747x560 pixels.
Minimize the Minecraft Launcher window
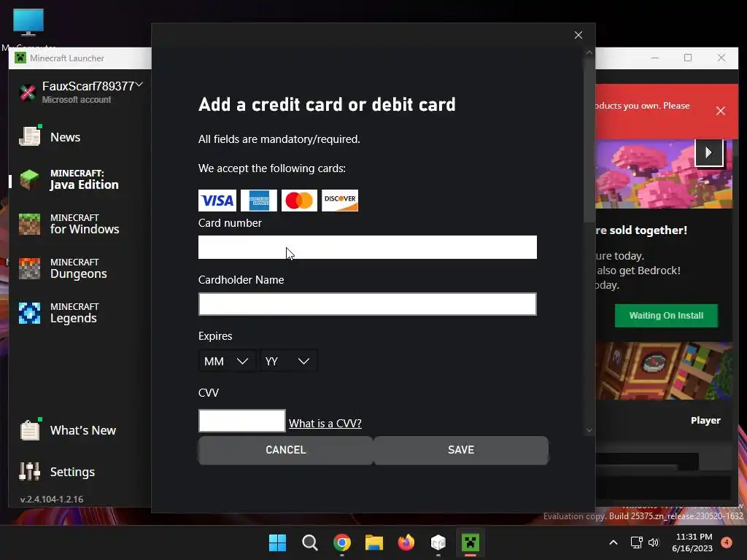pyautogui.click(x=655, y=58)
